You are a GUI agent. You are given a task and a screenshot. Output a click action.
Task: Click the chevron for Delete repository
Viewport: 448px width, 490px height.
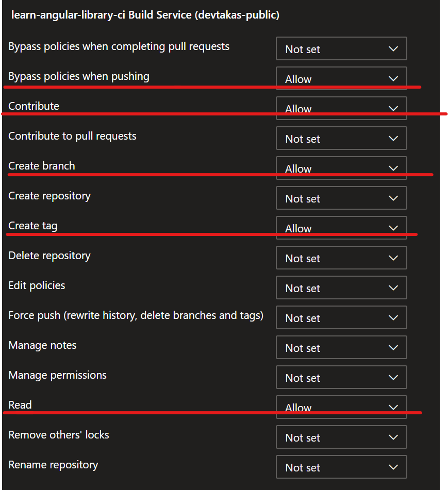(393, 258)
